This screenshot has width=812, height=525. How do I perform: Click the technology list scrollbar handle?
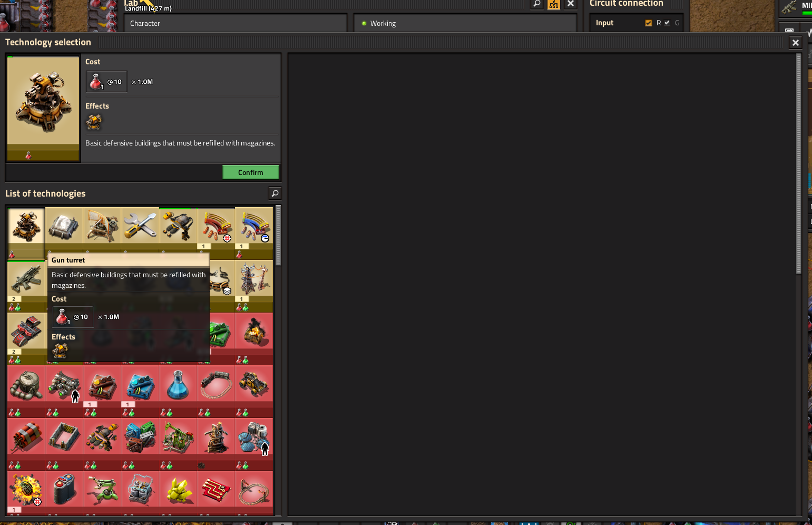coord(278,236)
